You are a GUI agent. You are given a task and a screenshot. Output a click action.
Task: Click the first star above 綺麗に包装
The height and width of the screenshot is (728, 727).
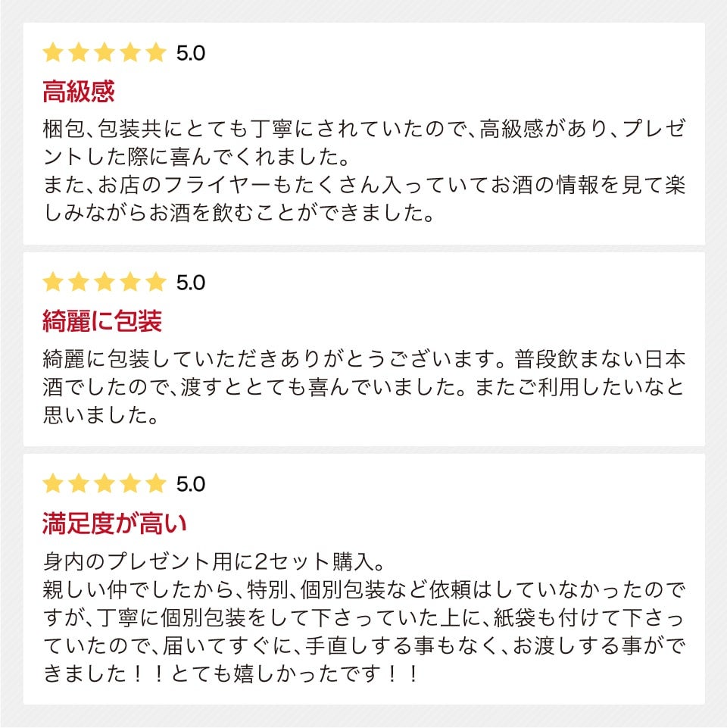tap(53, 283)
